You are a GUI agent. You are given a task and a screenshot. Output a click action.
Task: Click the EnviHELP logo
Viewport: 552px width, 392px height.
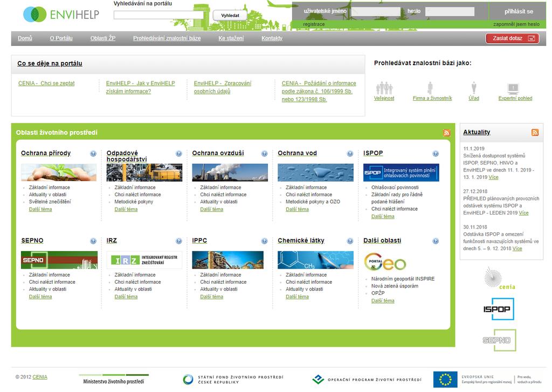(x=61, y=15)
